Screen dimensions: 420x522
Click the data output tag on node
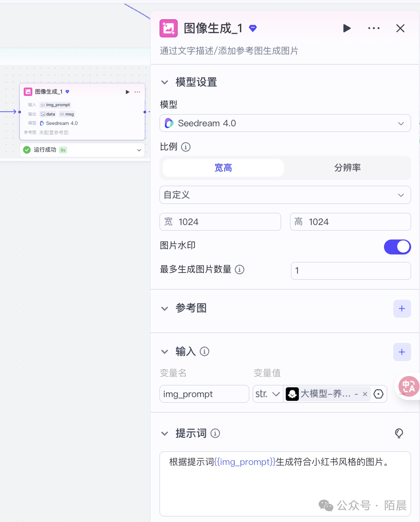pyautogui.click(x=48, y=114)
